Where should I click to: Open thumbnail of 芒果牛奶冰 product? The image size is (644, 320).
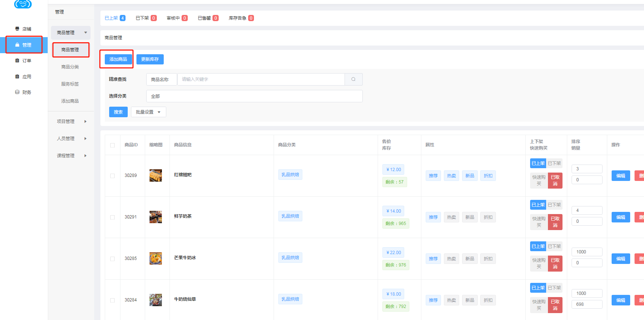pyautogui.click(x=156, y=258)
